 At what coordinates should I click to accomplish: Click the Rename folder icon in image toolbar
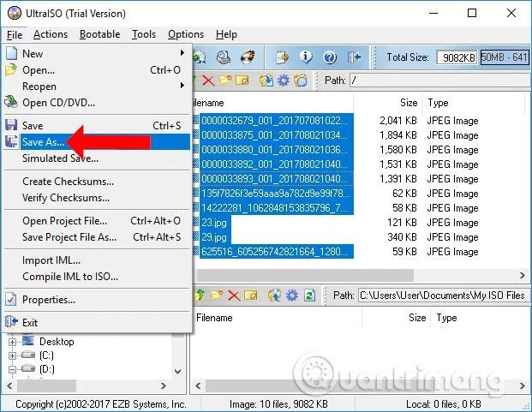tap(242, 81)
